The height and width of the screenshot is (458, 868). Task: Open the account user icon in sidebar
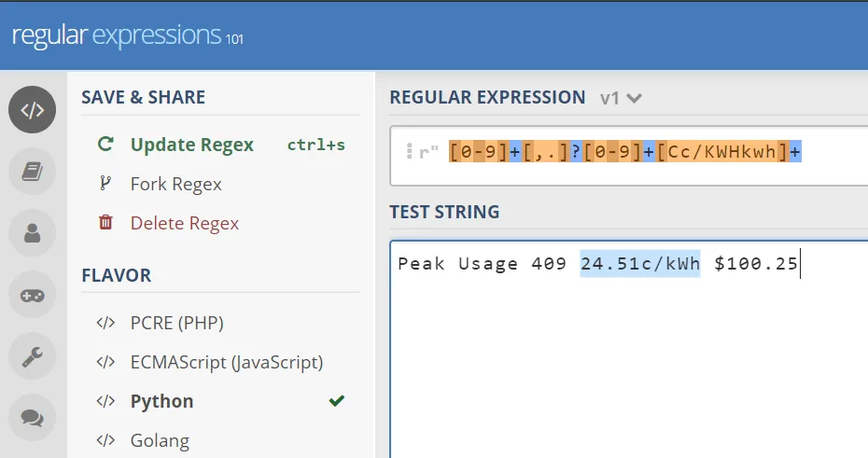[33, 233]
